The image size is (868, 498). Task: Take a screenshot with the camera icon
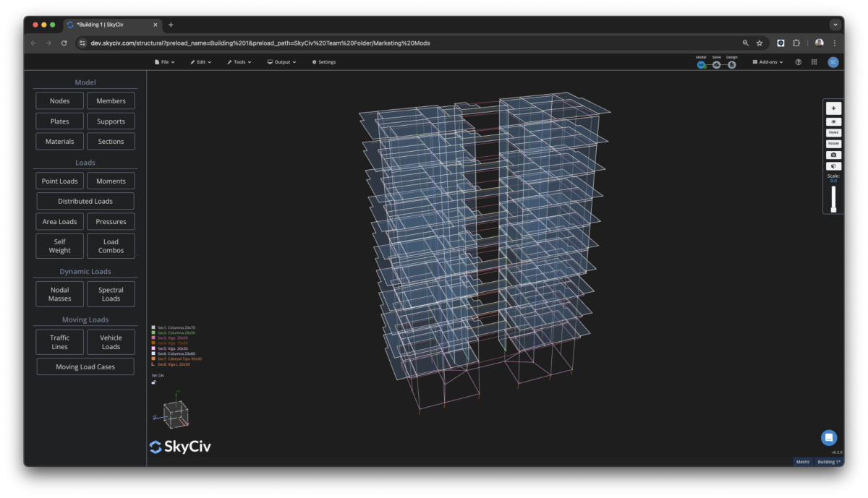833,154
